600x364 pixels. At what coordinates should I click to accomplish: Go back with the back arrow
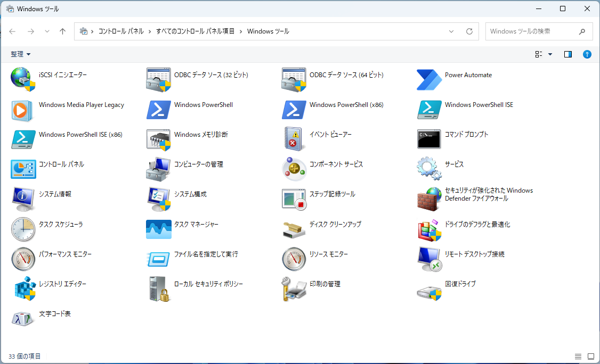pyautogui.click(x=12, y=31)
